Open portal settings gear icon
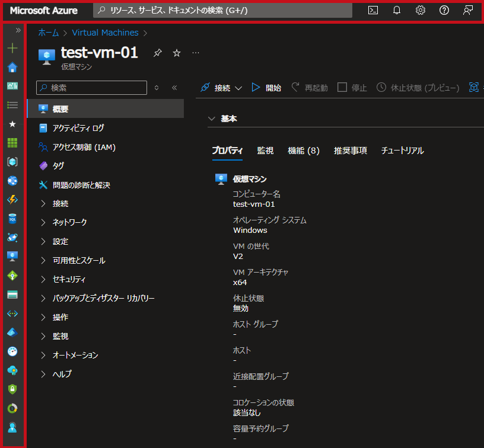This screenshot has height=448, width=484. pos(421,10)
